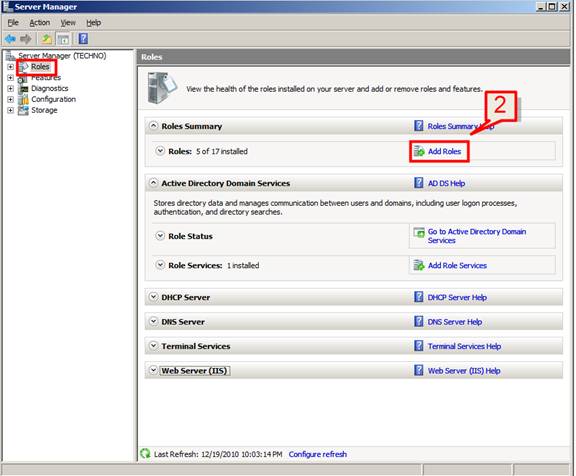Click the Configure refresh link
This screenshot has width=576, height=476.
(318, 454)
